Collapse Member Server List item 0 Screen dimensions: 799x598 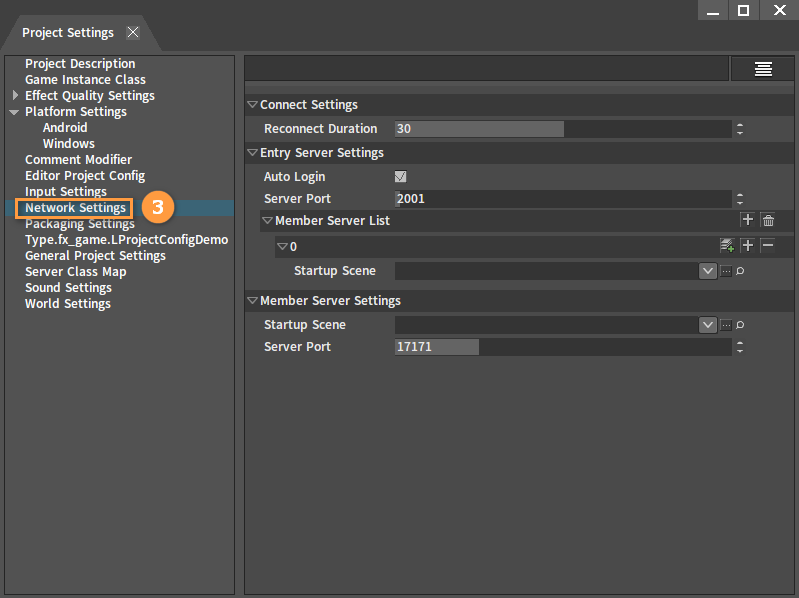point(282,247)
